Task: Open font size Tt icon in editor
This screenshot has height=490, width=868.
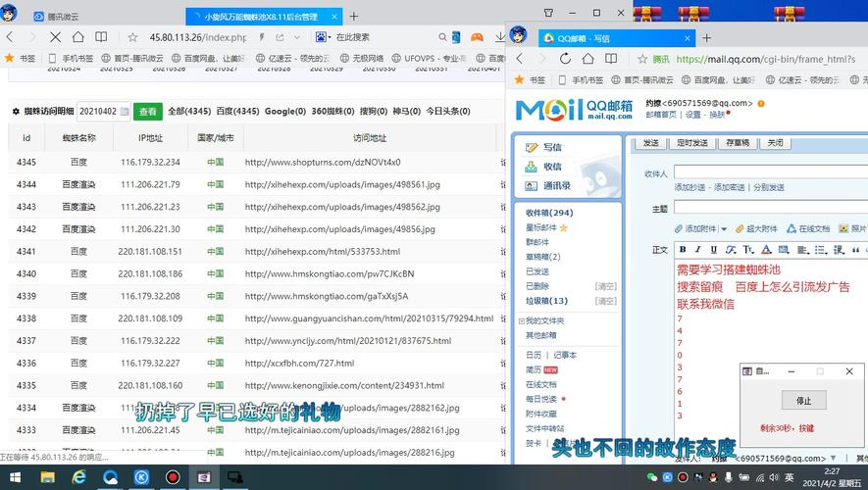Action: pos(748,250)
